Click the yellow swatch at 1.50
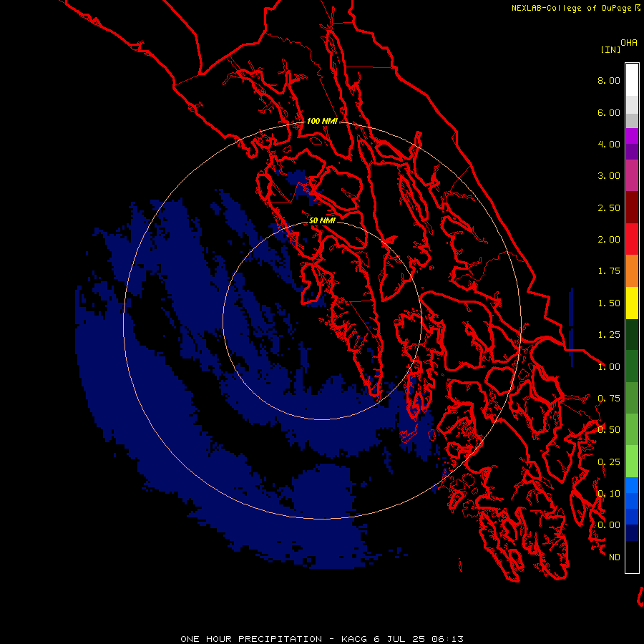Image resolution: width=644 pixels, height=644 pixels. [632, 303]
